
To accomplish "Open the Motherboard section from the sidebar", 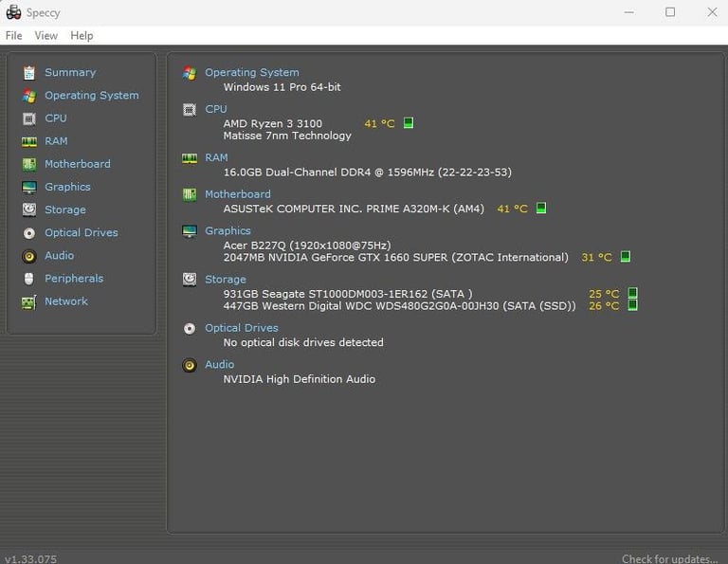I will [78, 164].
